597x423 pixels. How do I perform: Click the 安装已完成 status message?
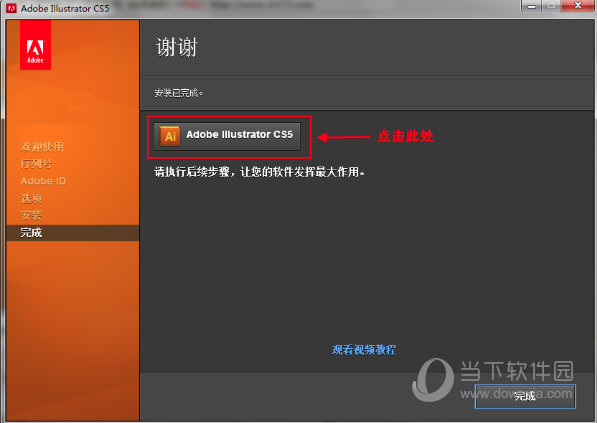tap(179, 93)
